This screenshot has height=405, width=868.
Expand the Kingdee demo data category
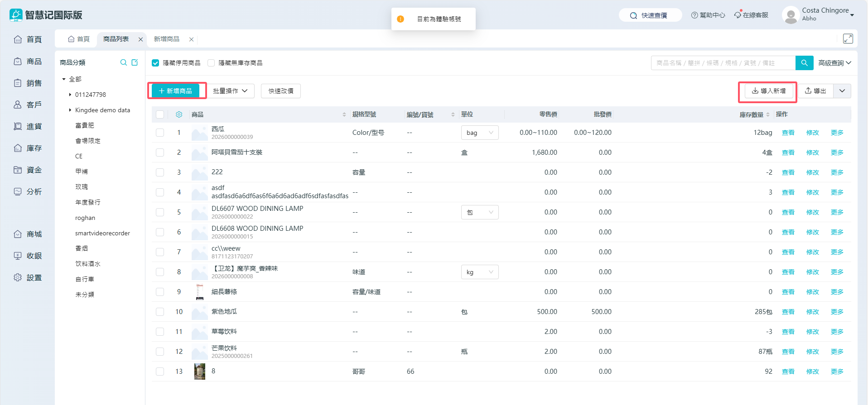pyautogui.click(x=70, y=110)
